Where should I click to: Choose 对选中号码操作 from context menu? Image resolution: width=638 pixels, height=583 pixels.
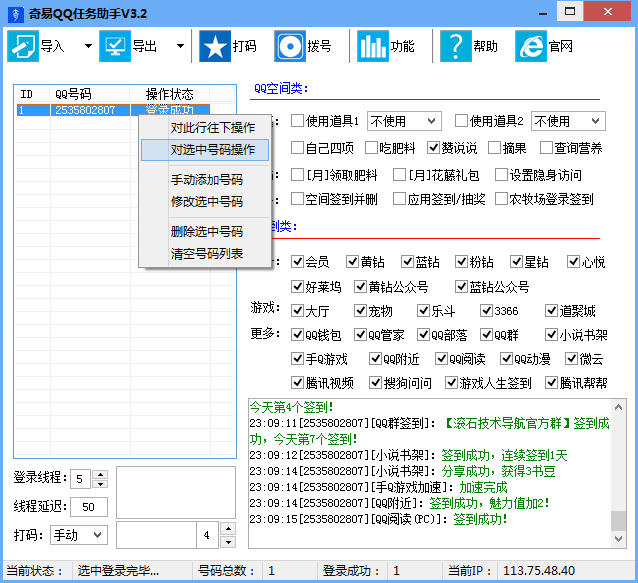[x=205, y=150]
